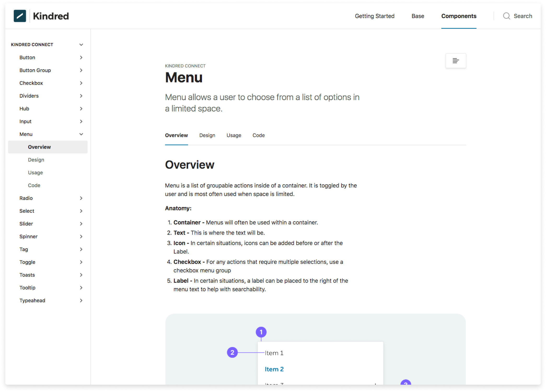546x392 pixels.
Task: Expand the Slider sidebar item chevron
Action: coord(81,224)
